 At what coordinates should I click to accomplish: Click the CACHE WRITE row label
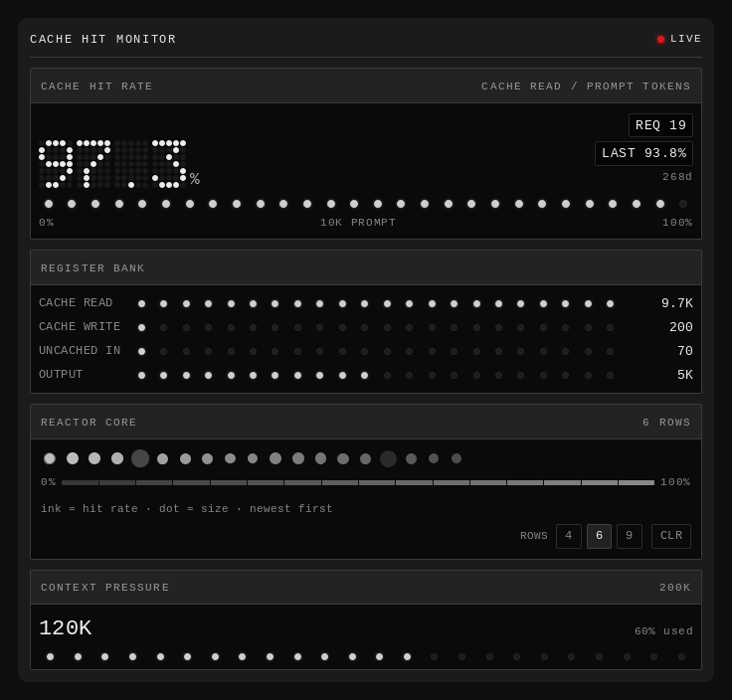80,326
